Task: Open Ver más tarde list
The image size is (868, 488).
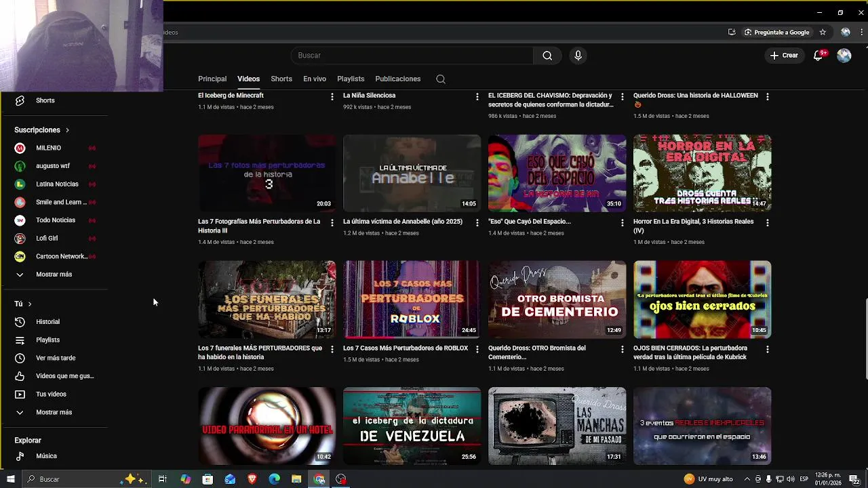Action: (54, 358)
